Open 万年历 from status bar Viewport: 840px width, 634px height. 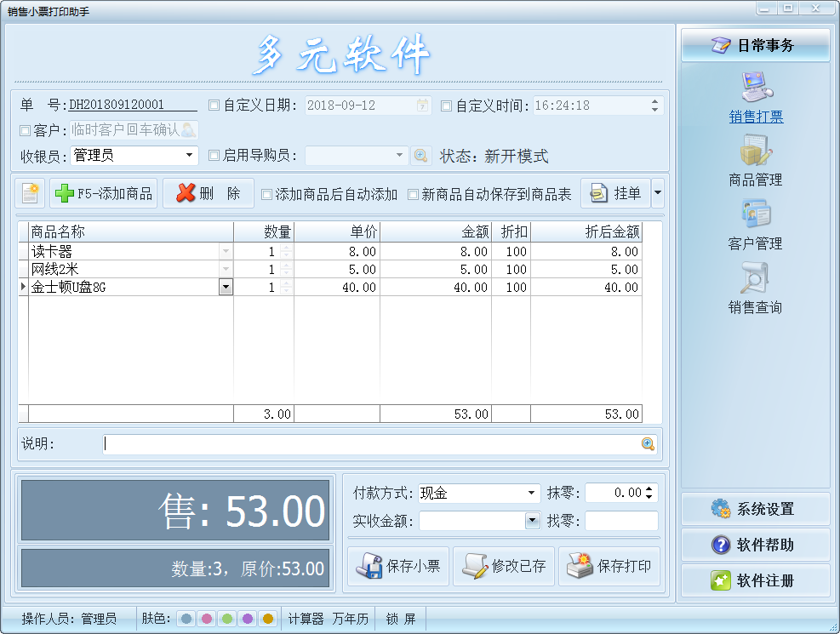point(351,619)
